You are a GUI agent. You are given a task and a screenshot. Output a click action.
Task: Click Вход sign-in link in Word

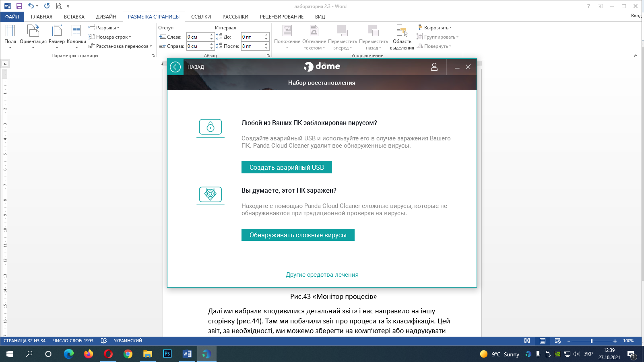636,16
